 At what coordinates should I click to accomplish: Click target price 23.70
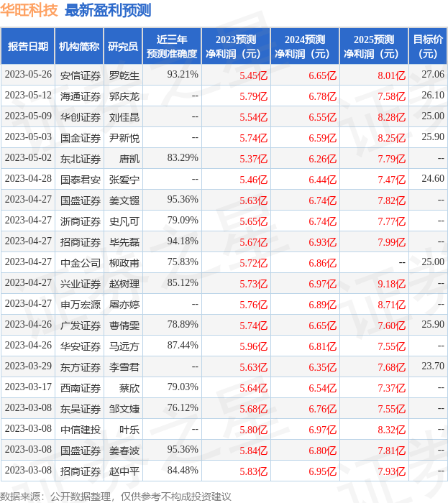pyautogui.click(x=433, y=366)
